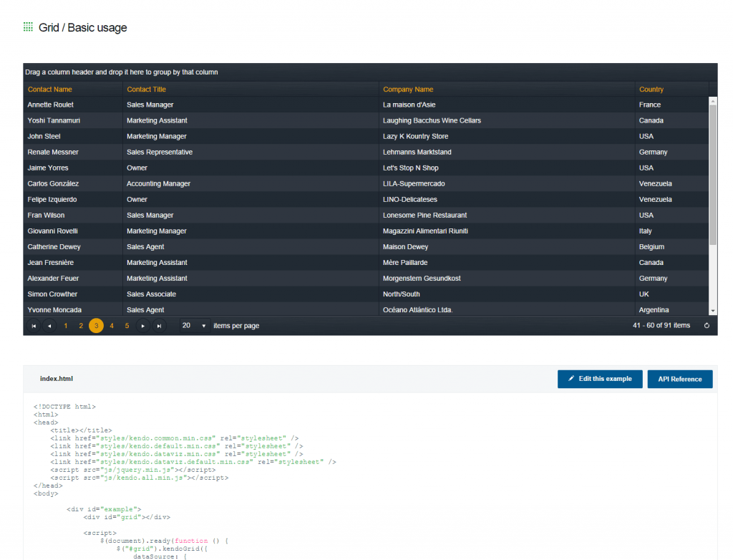733x560 pixels.
Task: Click the Argentina country cell
Action: click(x=671, y=309)
